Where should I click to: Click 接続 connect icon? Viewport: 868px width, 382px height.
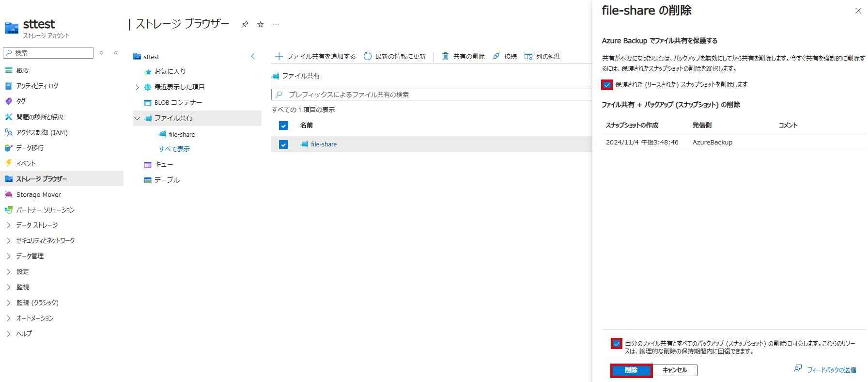[x=496, y=57]
